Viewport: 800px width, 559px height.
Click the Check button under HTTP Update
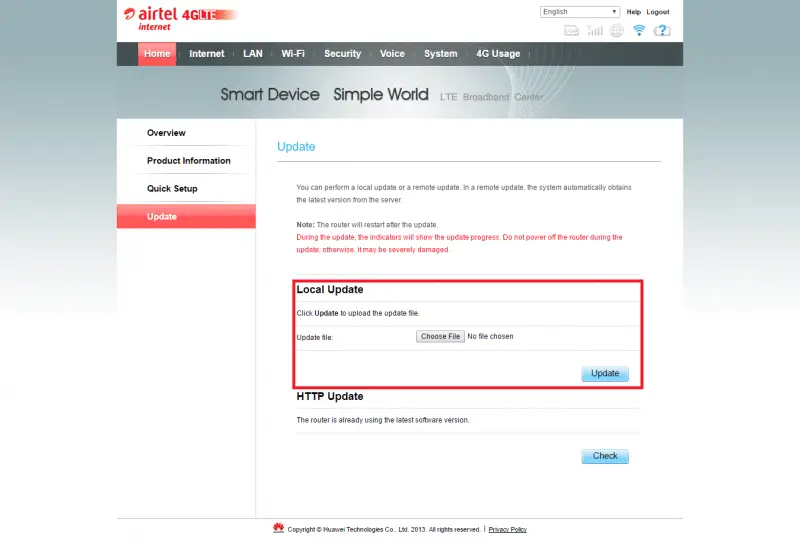point(605,456)
